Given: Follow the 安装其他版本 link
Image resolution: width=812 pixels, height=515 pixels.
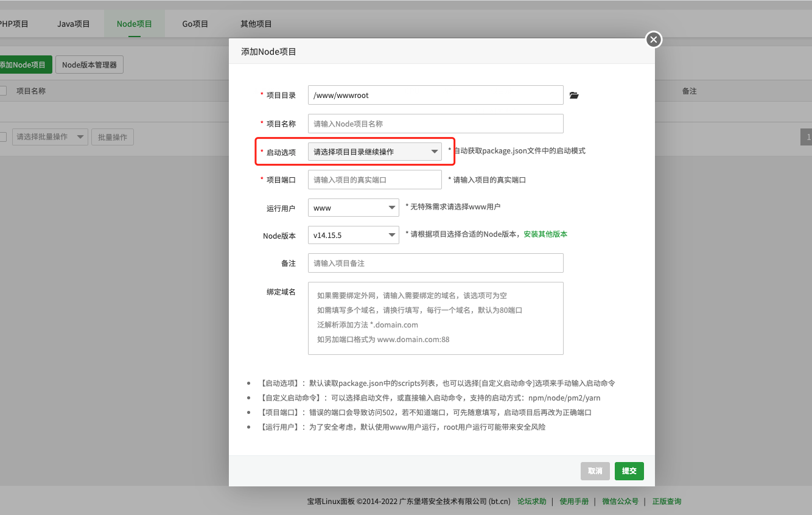Looking at the screenshot, I should point(545,234).
